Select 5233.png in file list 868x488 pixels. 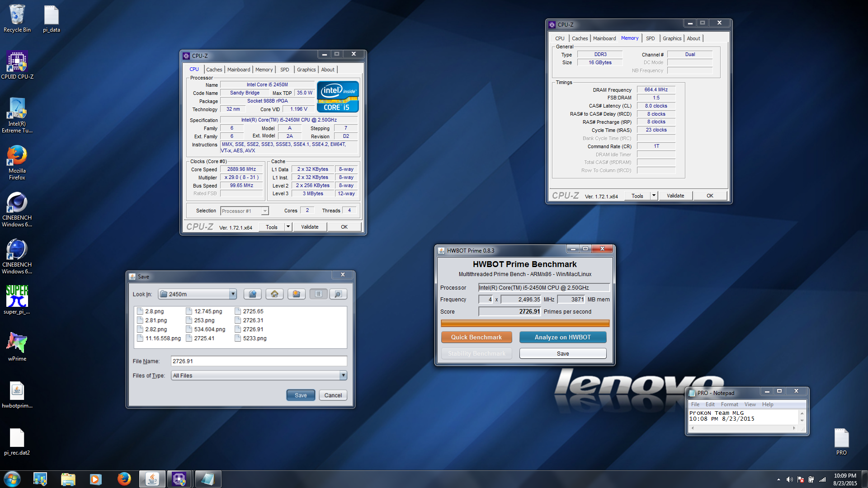tap(251, 338)
